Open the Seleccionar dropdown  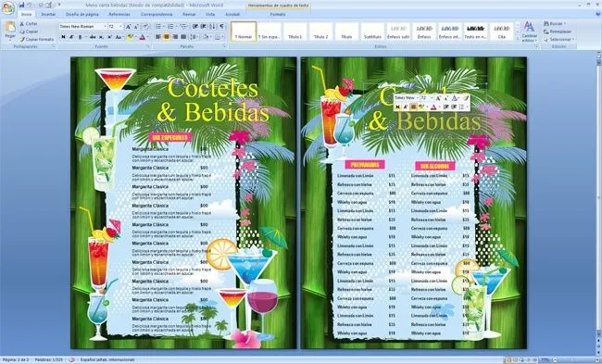click(x=559, y=39)
